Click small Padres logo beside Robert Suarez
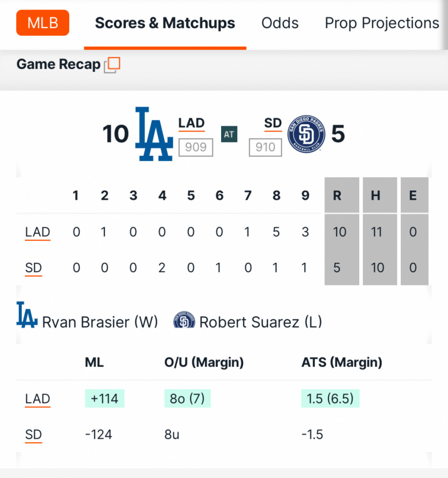448x478 pixels. tap(184, 320)
